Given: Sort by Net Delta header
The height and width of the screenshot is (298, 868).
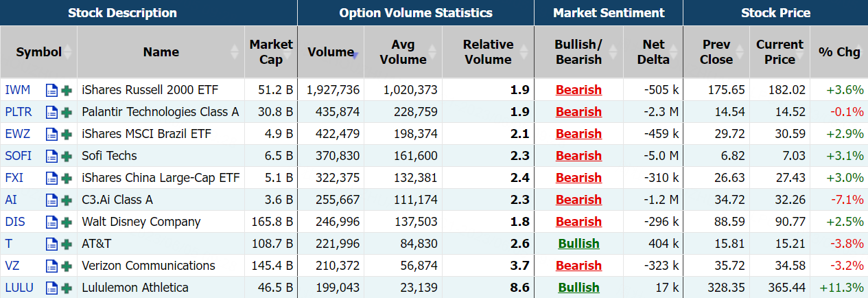Looking at the screenshot, I should [x=653, y=51].
